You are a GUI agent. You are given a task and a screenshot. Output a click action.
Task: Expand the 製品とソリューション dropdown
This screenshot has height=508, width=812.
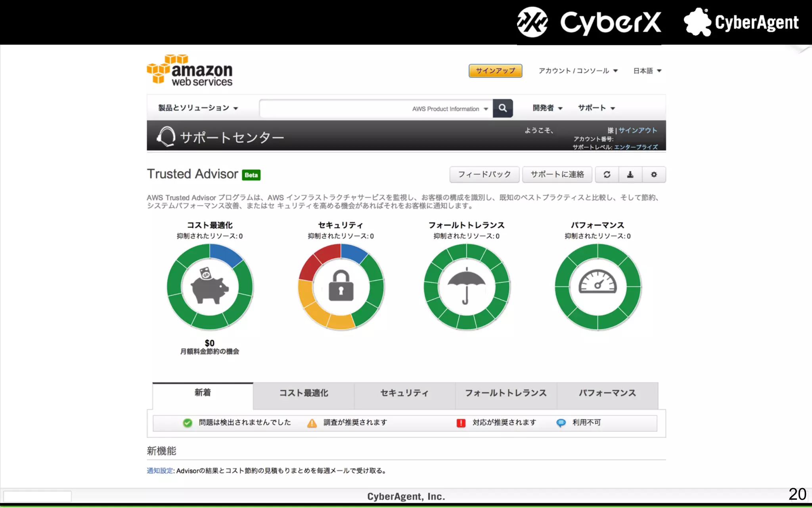(198, 108)
